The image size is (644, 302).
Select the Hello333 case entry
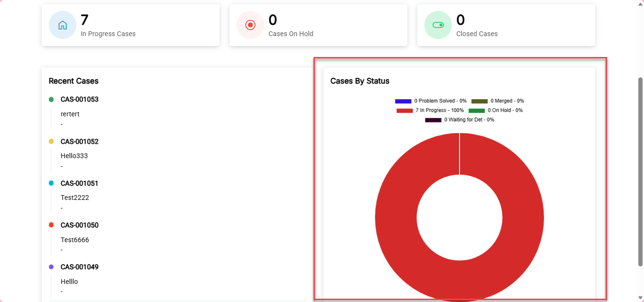74,156
